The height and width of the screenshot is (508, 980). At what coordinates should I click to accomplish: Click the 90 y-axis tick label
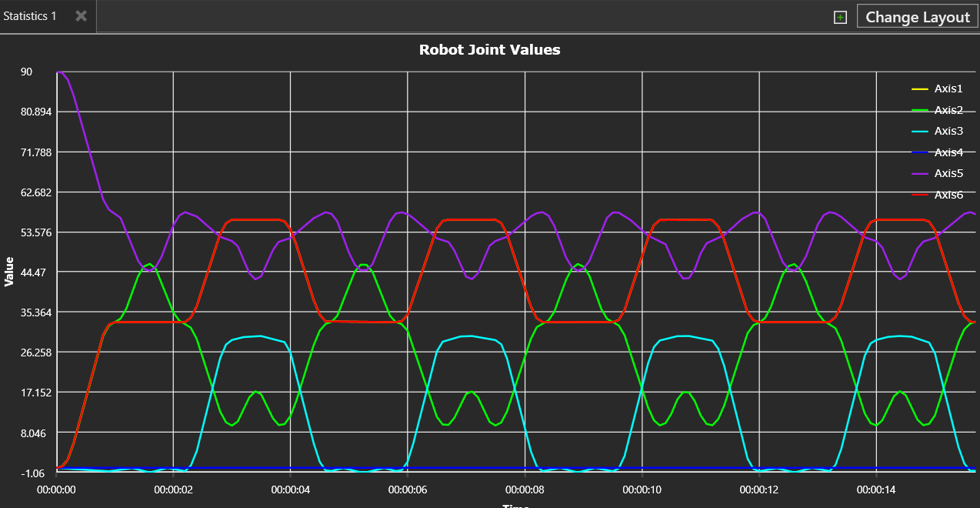click(26, 72)
